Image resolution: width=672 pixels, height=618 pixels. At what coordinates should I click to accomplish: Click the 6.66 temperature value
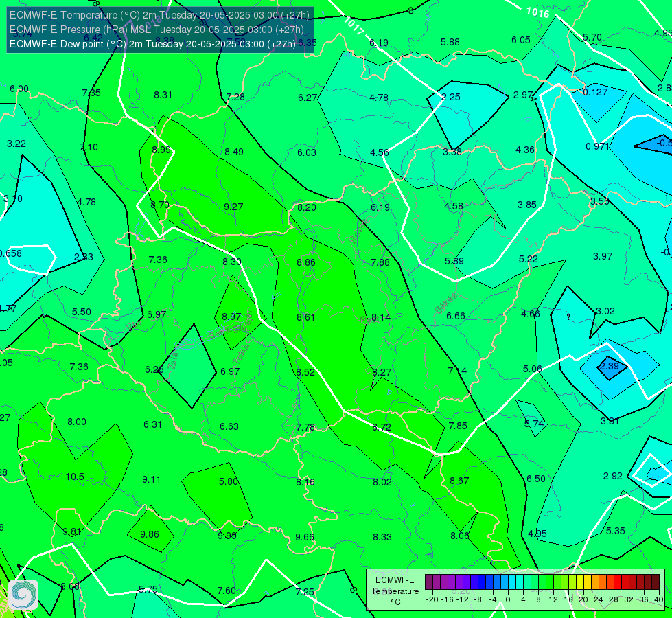click(456, 316)
